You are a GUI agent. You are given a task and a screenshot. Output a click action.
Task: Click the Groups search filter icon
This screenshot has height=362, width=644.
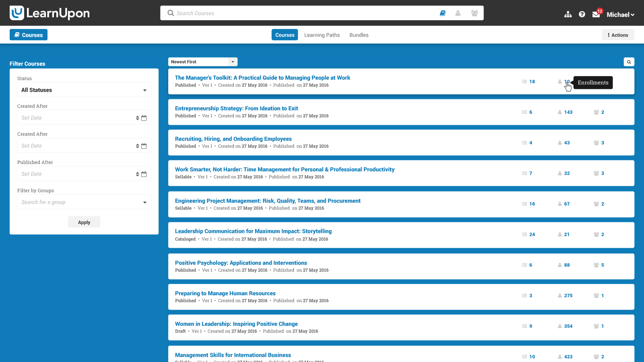click(x=474, y=13)
